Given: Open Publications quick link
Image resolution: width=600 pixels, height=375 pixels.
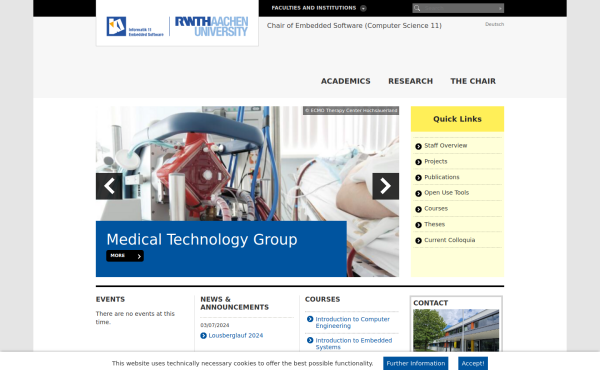Looking at the screenshot, I should pos(442,177).
